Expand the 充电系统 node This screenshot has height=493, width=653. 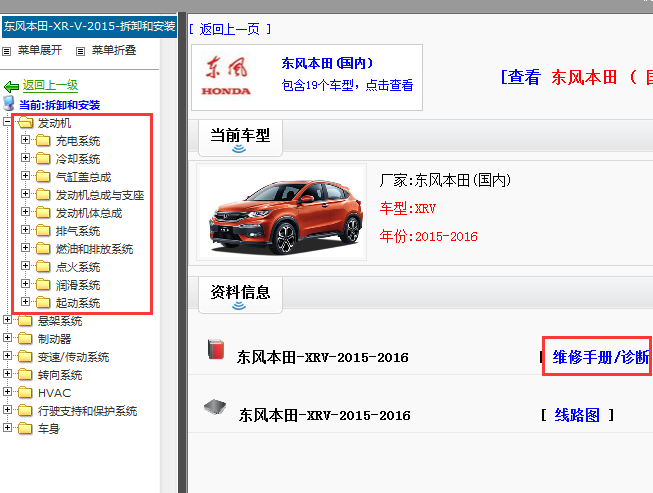pos(25,139)
